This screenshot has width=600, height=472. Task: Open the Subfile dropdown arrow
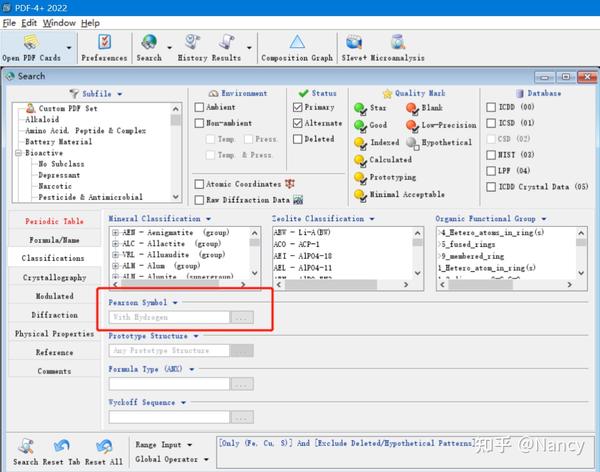(120, 94)
